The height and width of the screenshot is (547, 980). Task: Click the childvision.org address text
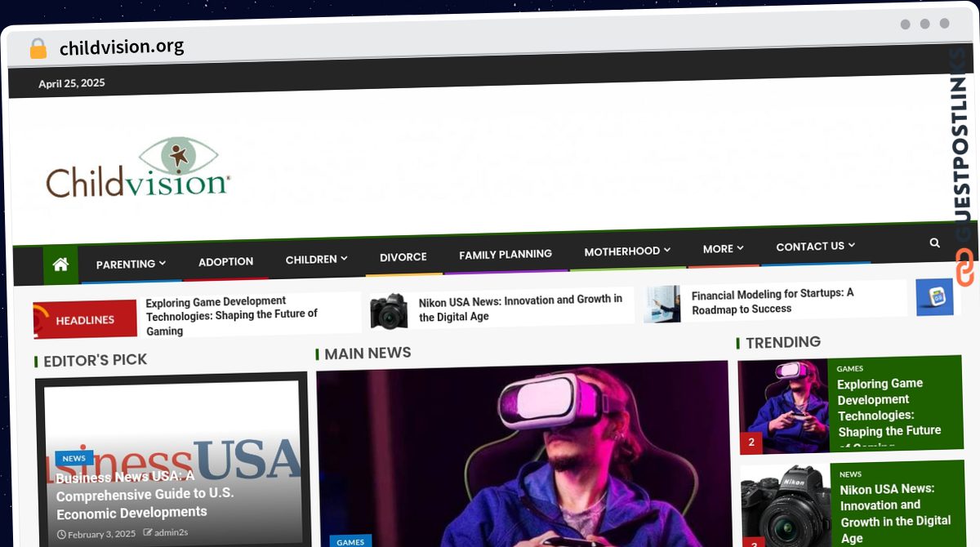[122, 47]
